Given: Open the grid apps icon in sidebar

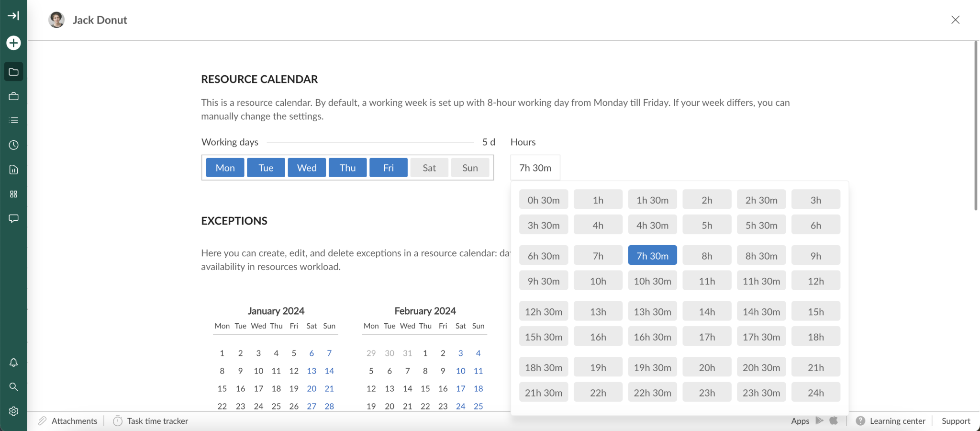Looking at the screenshot, I should click(13, 194).
